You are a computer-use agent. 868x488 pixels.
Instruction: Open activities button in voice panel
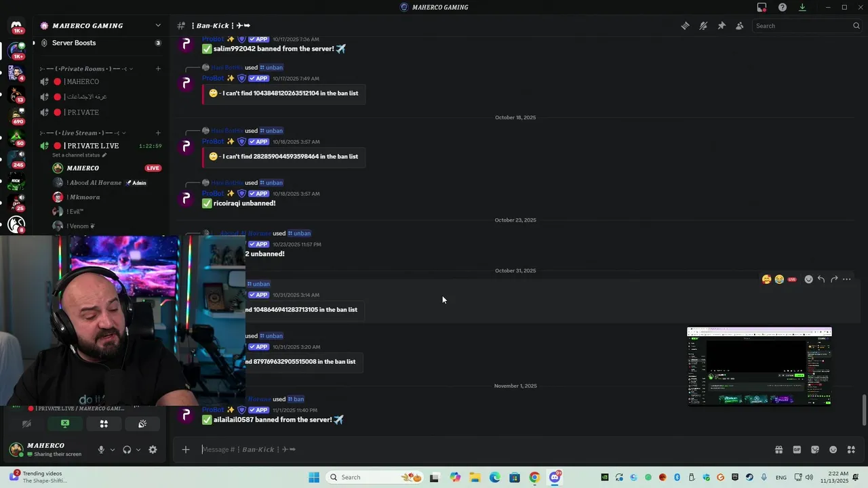[104, 424]
